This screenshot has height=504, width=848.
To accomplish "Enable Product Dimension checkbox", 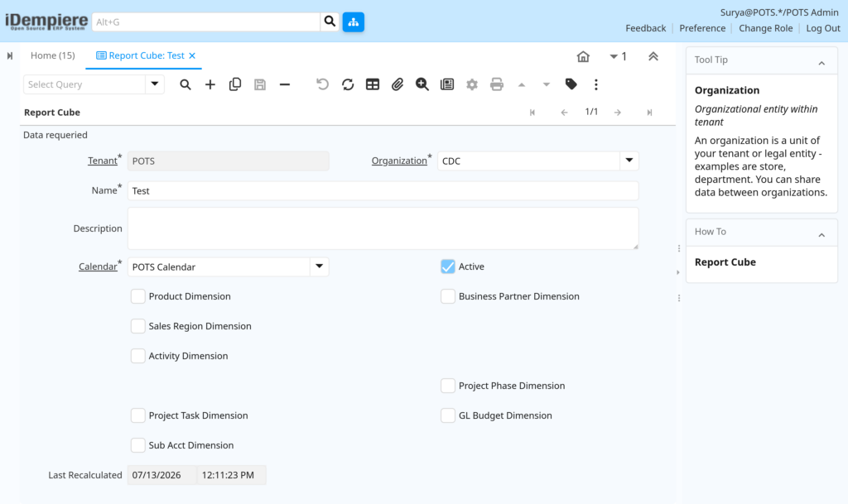I will click(138, 296).
